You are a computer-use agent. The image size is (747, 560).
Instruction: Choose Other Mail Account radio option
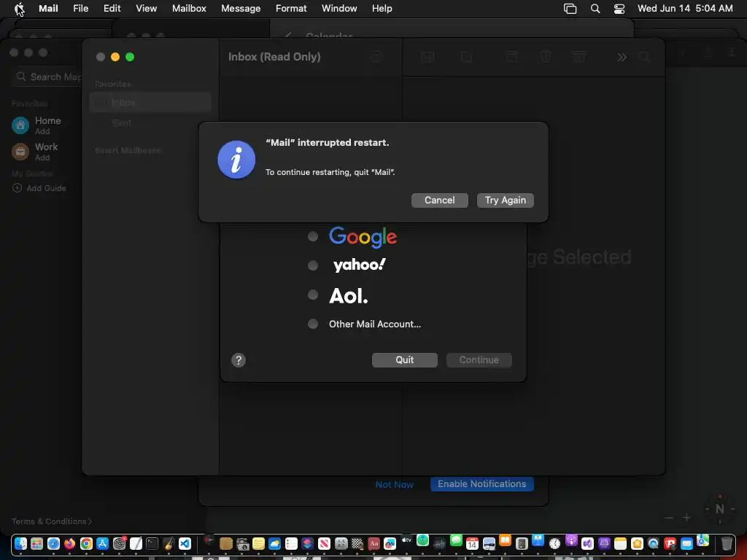312,324
